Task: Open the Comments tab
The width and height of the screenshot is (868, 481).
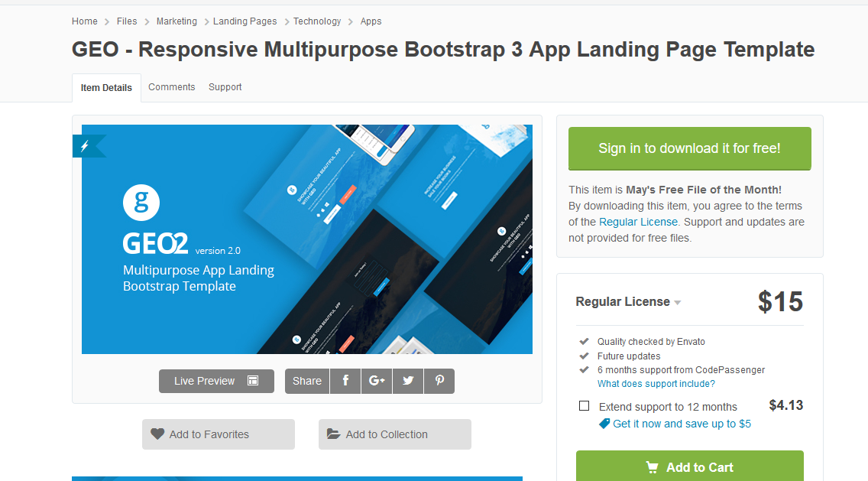Action: click(x=172, y=87)
